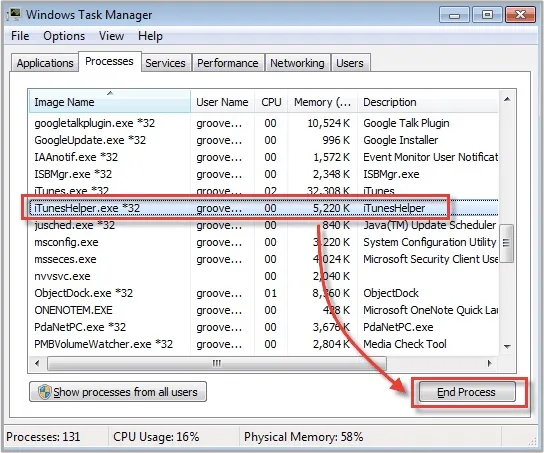Image resolution: width=544 pixels, height=453 pixels.
Task: Select ONENOTEM.EXE process
Action: (x=264, y=310)
